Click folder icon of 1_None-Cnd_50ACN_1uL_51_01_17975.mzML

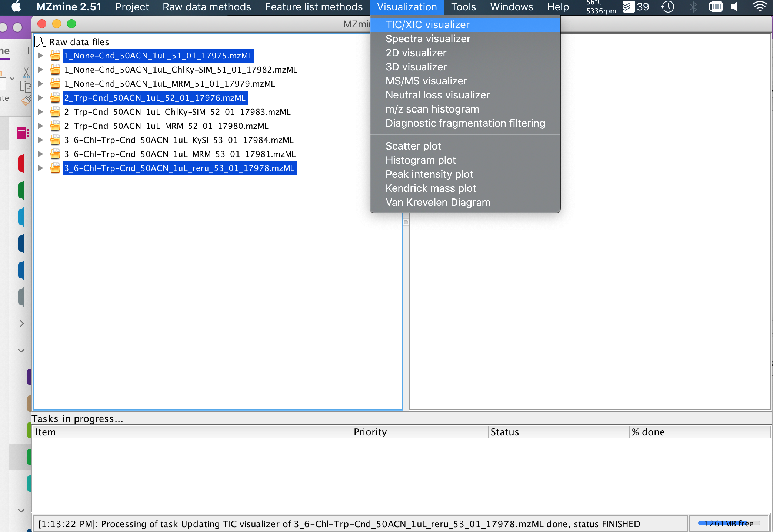(x=55, y=56)
